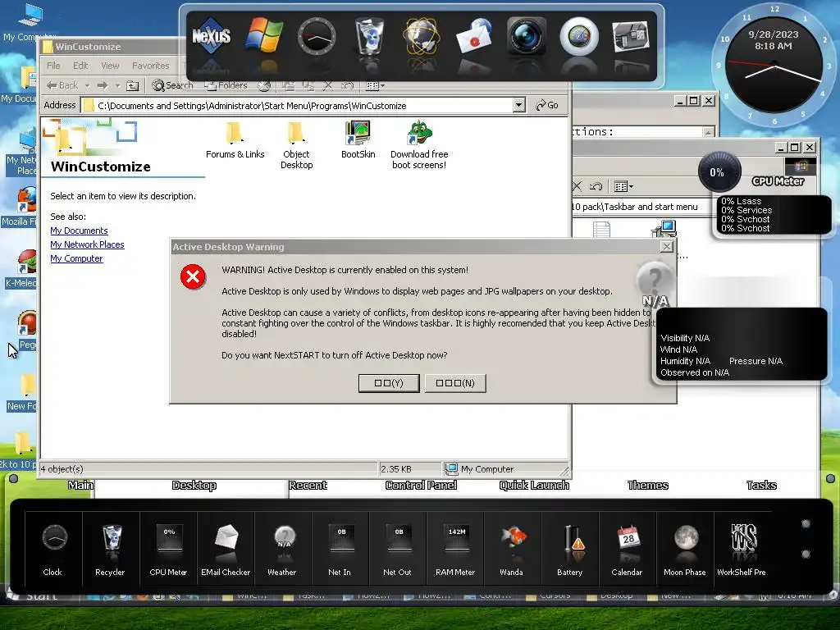The height and width of the screenshot is (630, 840).
Task: Switch to the Quick Launch shelf tab
Action: [534, 486]
